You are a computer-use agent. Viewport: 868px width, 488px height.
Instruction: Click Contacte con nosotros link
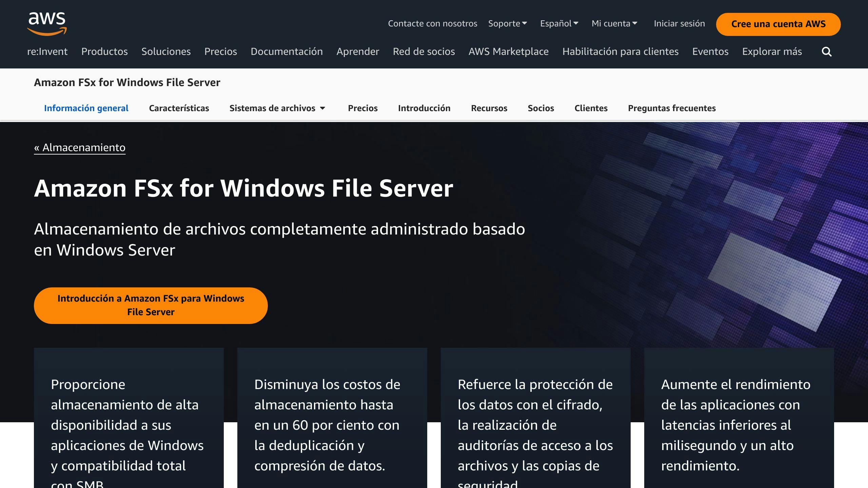(433, 23)
